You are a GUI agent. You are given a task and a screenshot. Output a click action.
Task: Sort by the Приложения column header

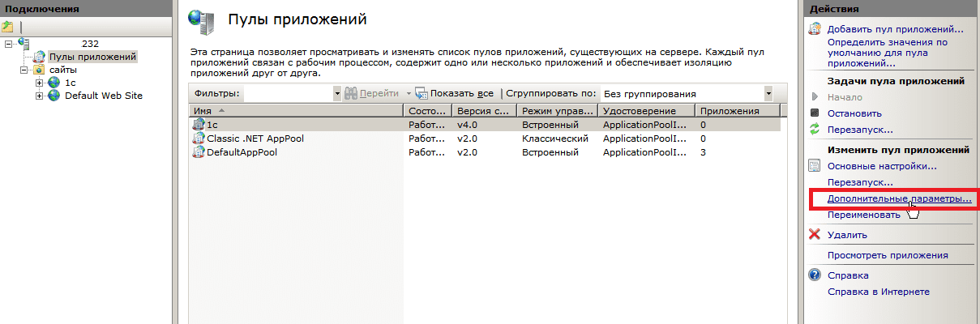click(738, 110)
